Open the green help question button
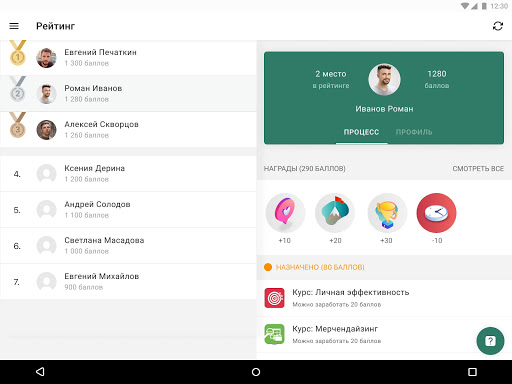Image resolution: width=512 pixels, height=384 pixels. pos(490,341)
